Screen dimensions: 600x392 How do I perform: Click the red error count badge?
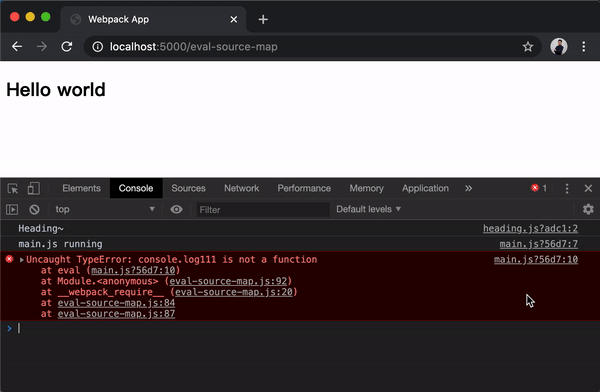pyautogui.click(x=539, y=188)
